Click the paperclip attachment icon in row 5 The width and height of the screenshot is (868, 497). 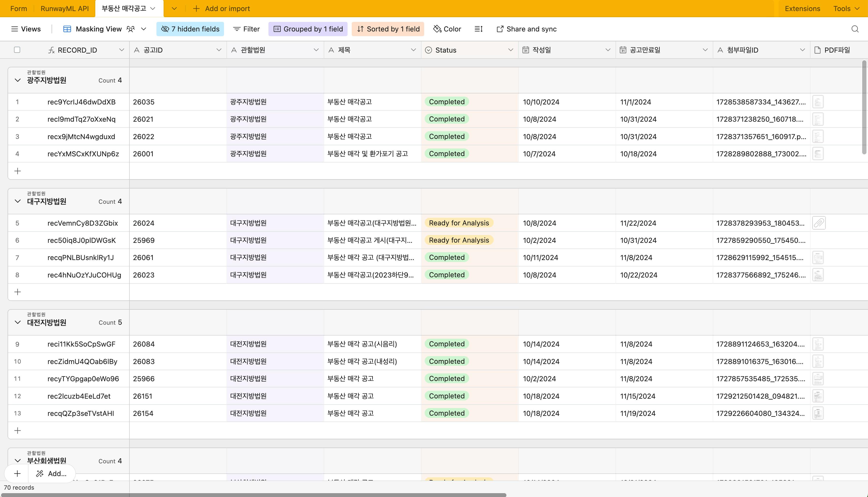tap(819, 223)
